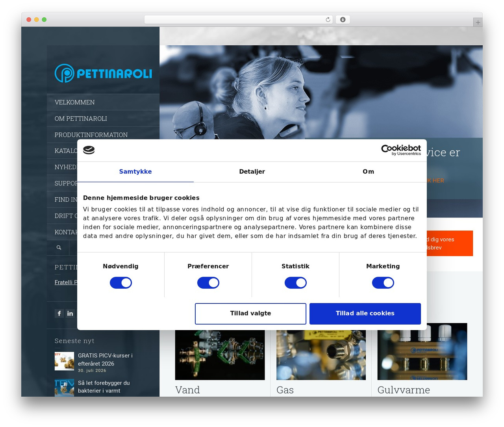Open the sidebar search magnifier icon
Screen dimensions: 504x427
[59, 248]
